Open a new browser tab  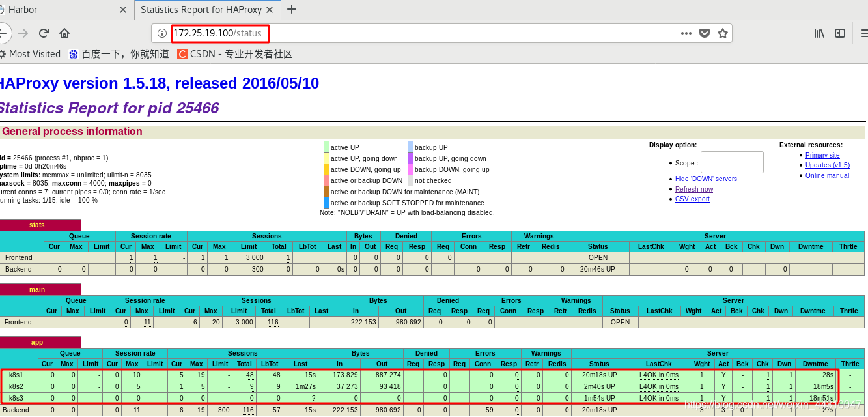(x=292, y=9)
